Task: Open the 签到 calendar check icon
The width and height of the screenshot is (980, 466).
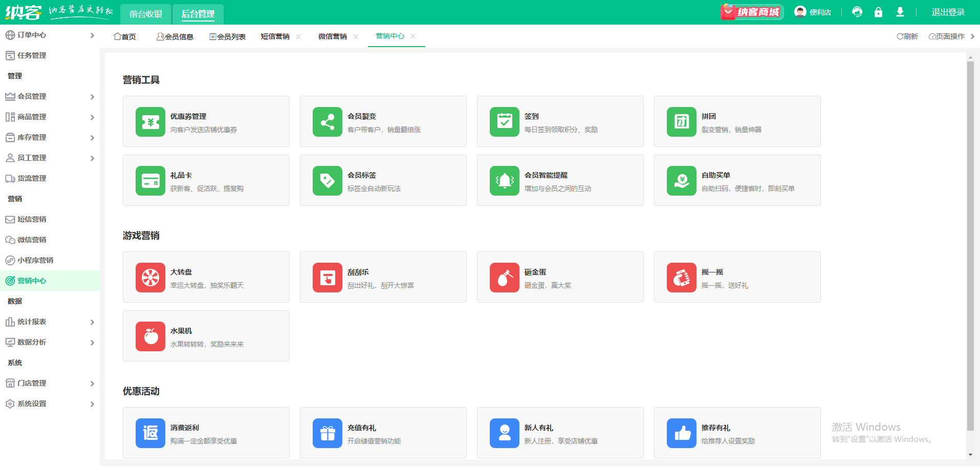Action: click(505, 122)
